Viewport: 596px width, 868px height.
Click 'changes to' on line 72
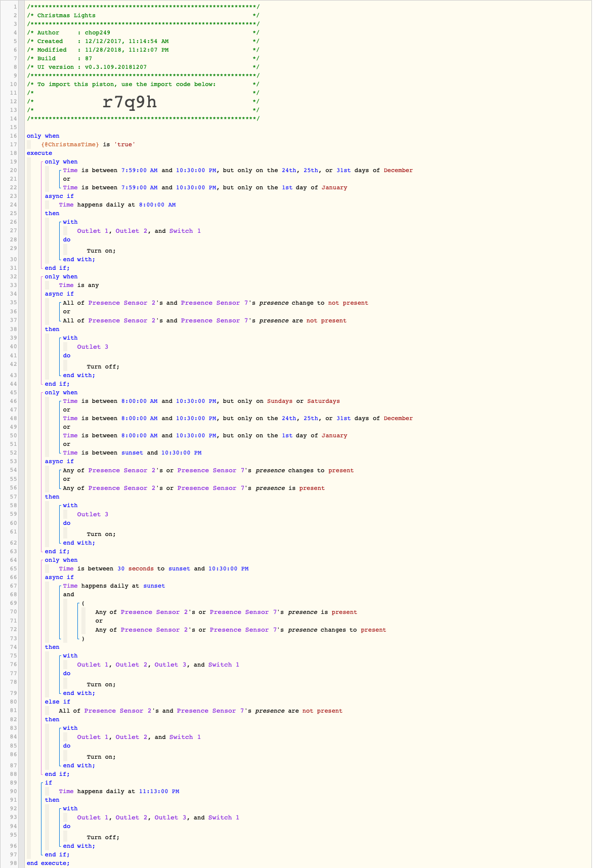pos(338,630)
